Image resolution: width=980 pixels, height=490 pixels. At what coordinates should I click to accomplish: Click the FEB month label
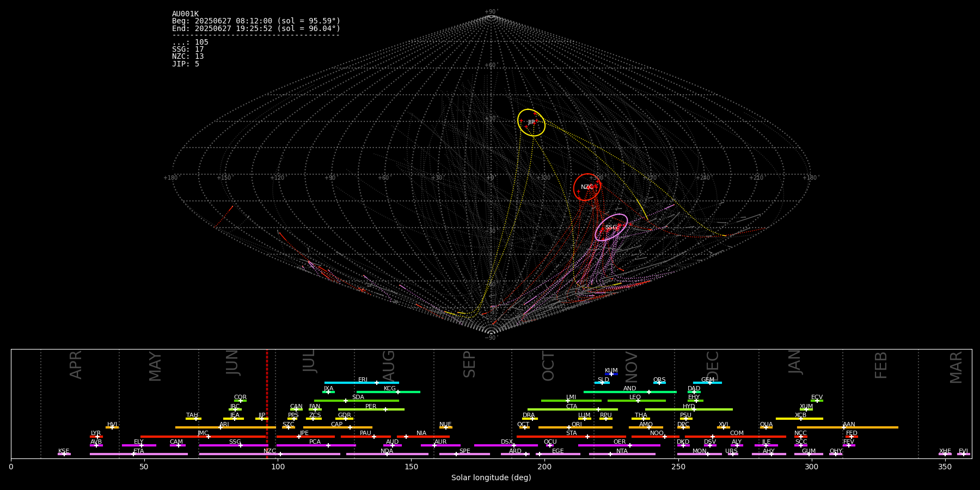click(x=881, y=365)
